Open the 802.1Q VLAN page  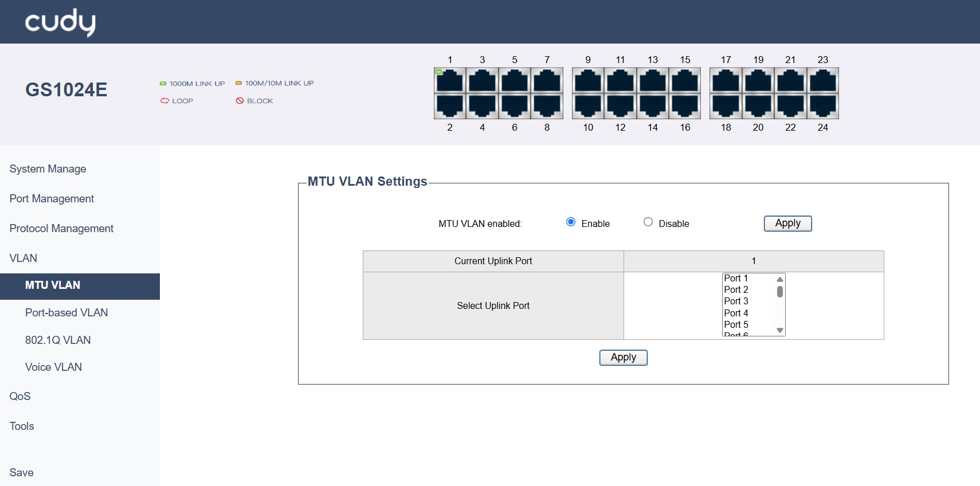click(58, 340)
